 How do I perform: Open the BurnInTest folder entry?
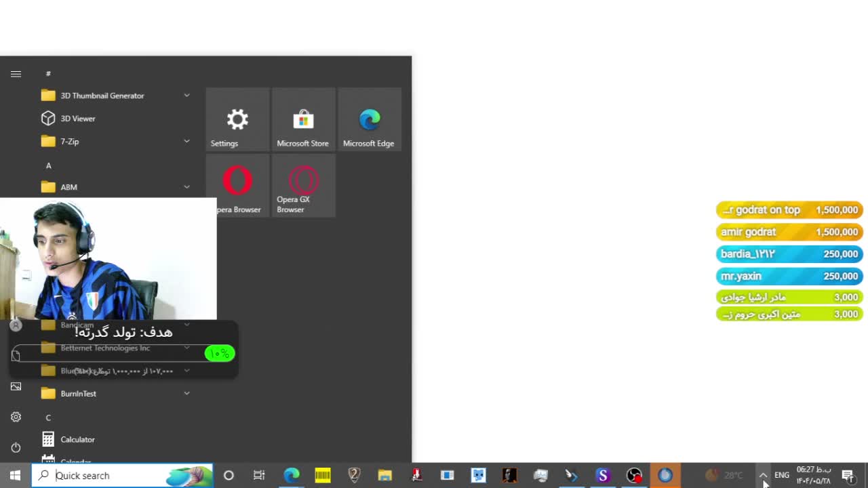click(115, 393)
